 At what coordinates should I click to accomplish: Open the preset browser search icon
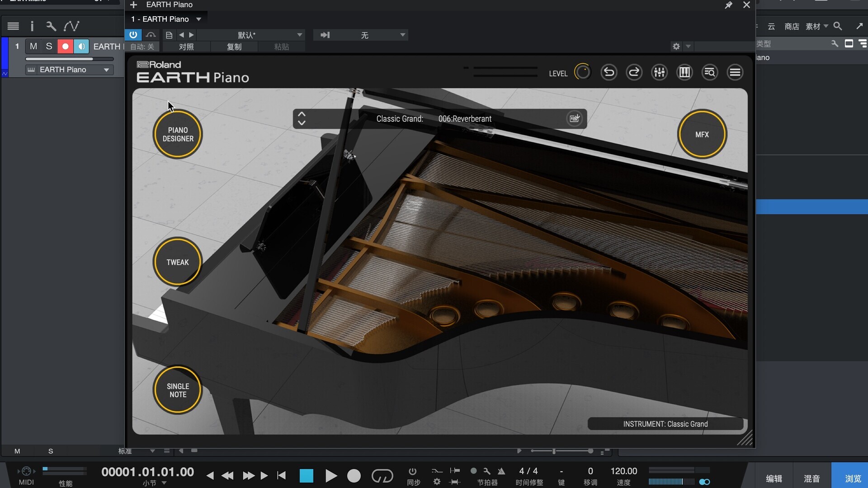coord(710,72)
